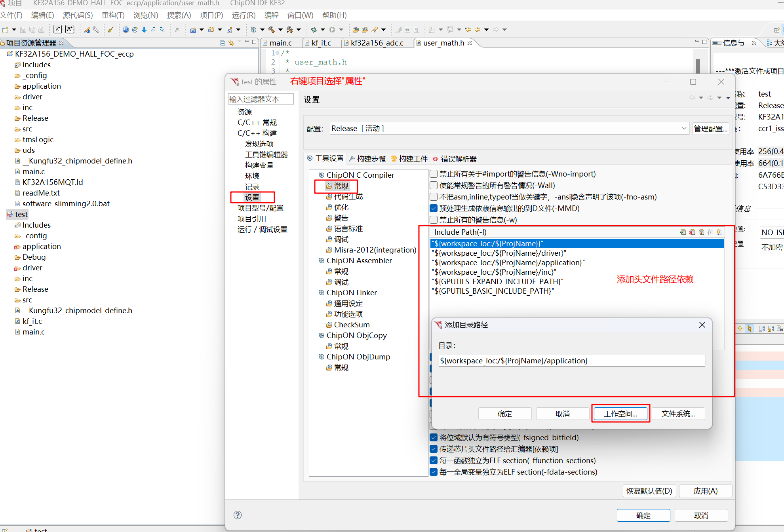This screenshot has width=784, height=532.
Task: Click the help question mark icon
Action: 238,515
